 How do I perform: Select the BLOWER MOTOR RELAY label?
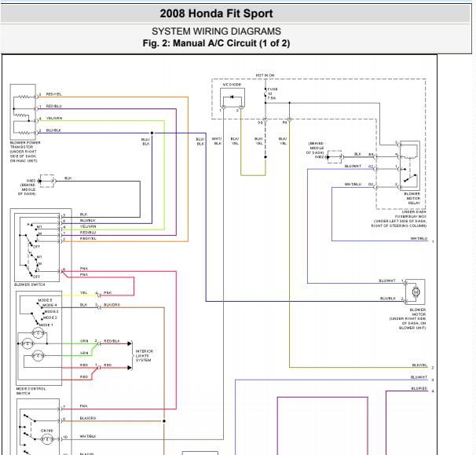[x=412, y=198]
